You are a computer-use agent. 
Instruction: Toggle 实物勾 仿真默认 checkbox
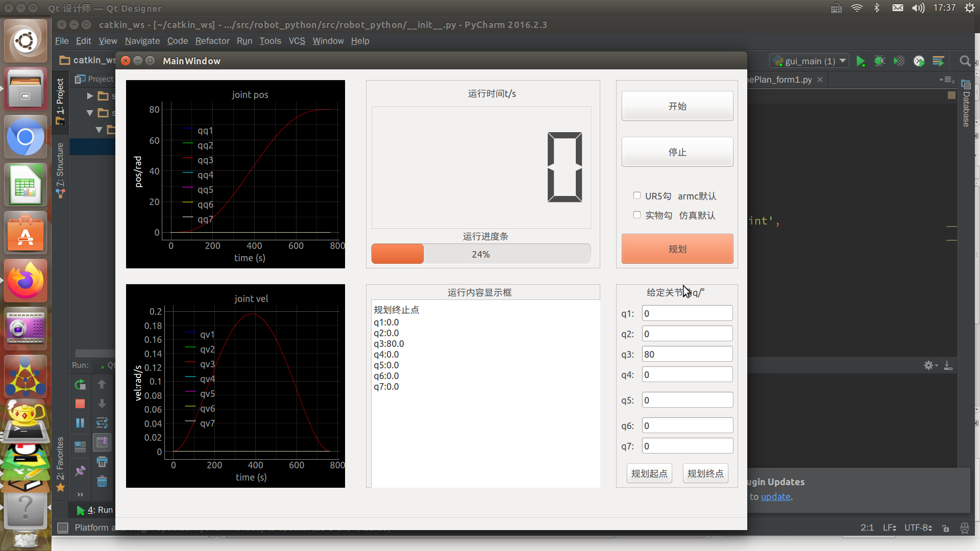[637, 215]
